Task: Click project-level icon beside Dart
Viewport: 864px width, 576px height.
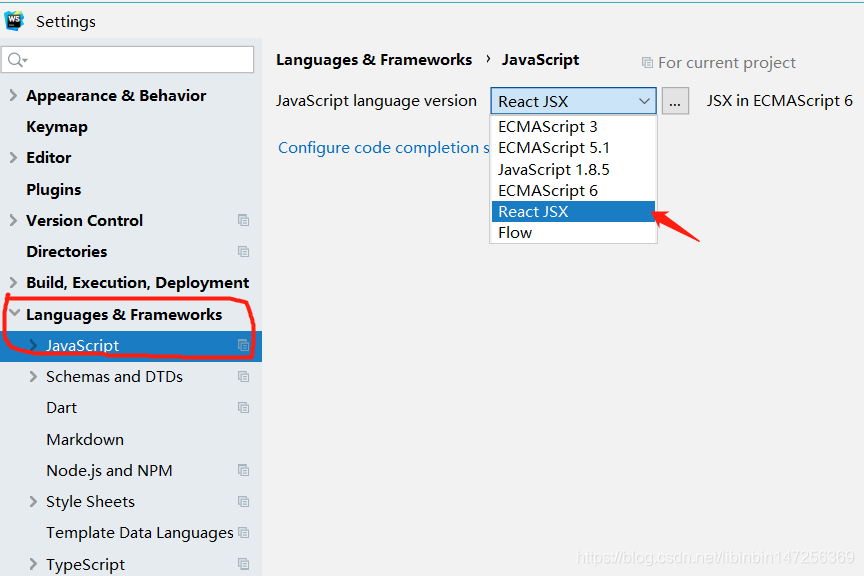Action: coord(244,408)
